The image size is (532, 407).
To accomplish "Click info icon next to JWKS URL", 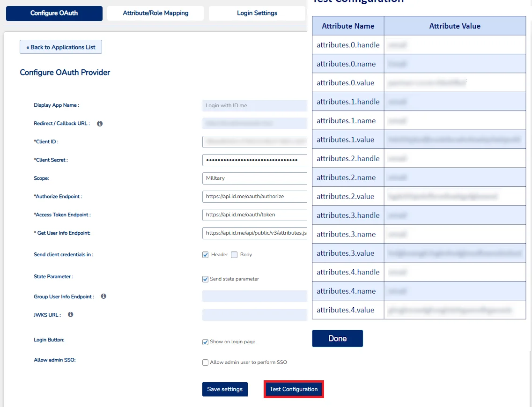I will 71,315.
